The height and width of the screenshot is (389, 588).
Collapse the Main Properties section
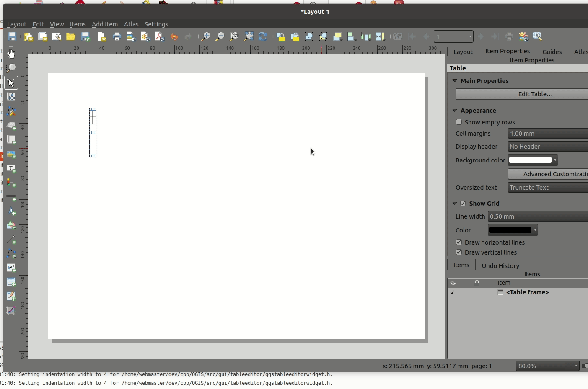point(455,81)
